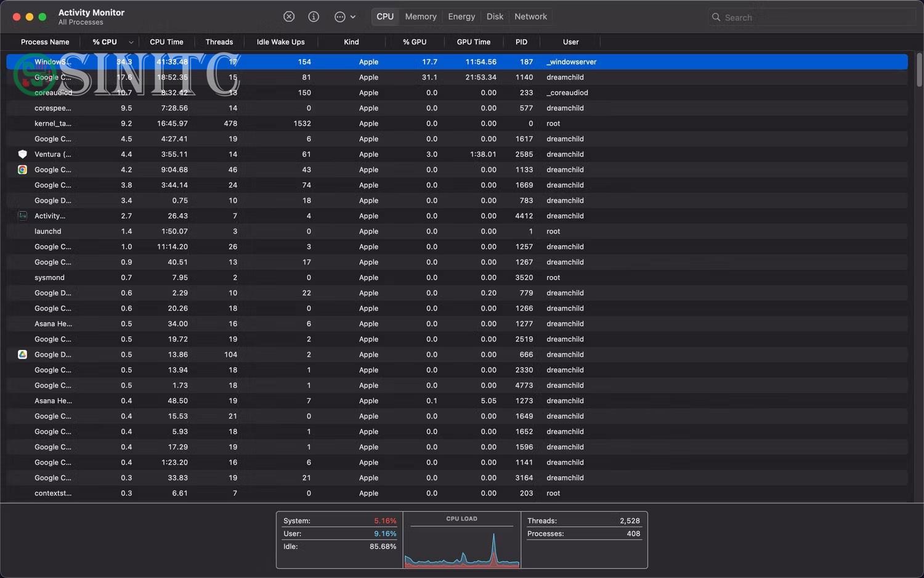
Task: Click the Google Drive icon for PID 666
Action: tap(22, 354)
